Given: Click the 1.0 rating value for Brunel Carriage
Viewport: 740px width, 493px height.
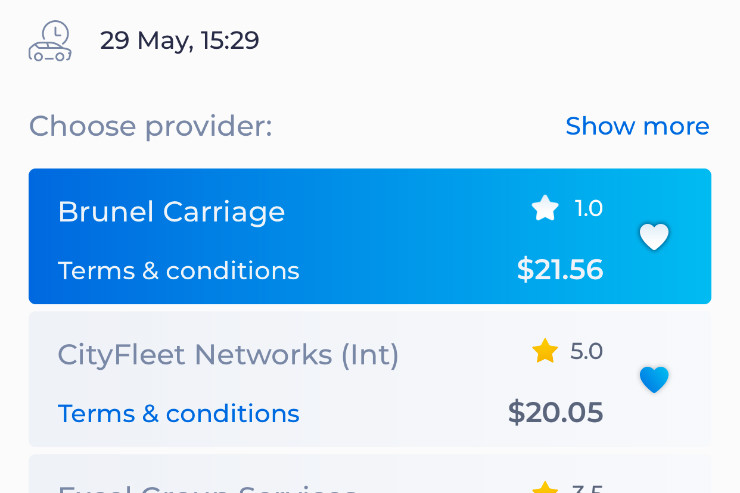Looking at the screenshot, I should [x=589, y=208].
